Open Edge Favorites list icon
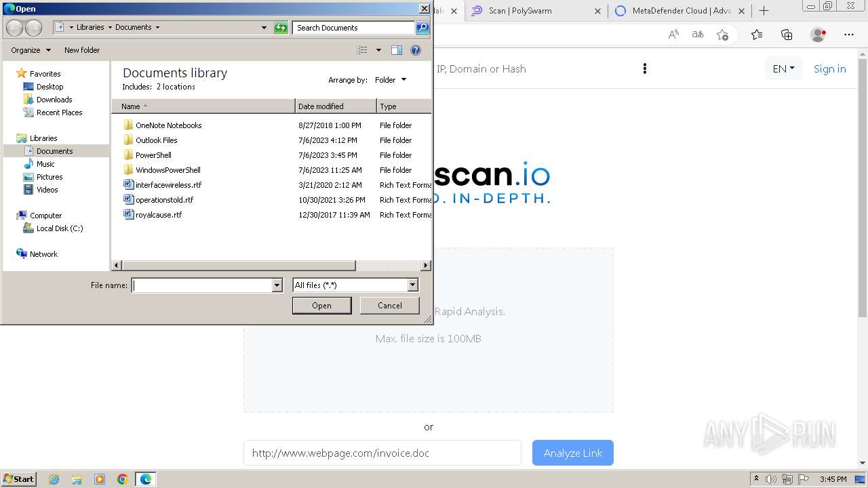The image size is (868, 488). point(757,35)
